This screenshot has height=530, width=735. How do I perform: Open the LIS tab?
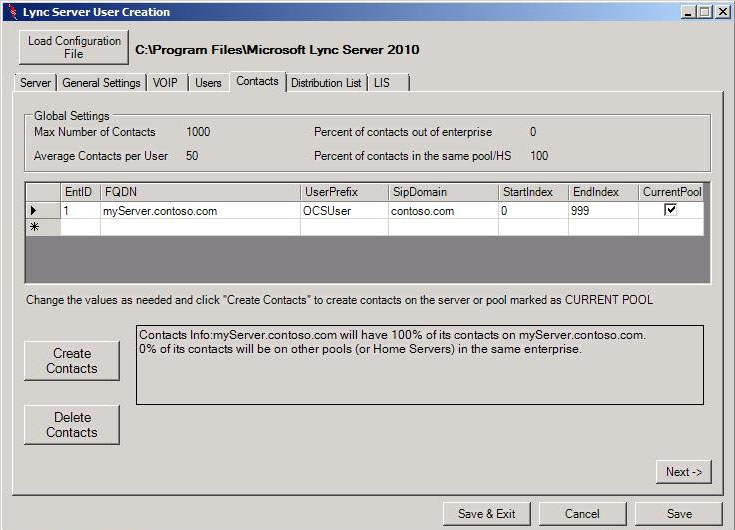(389, 83)
